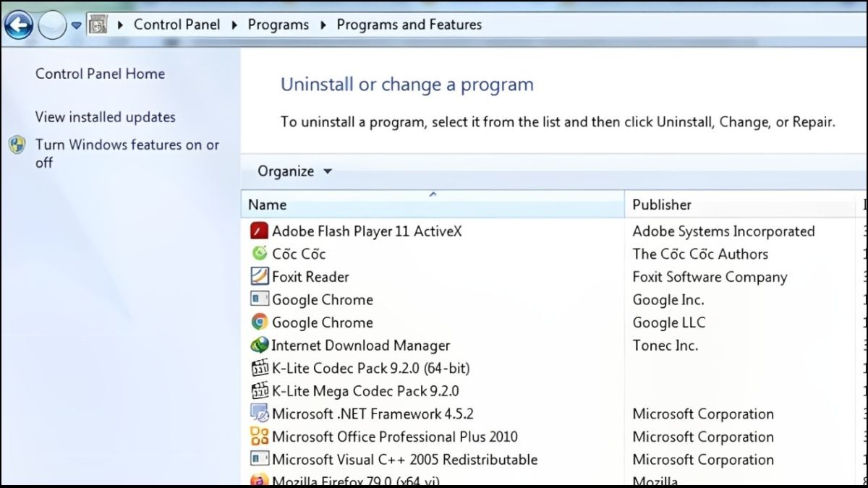Click the shield icon beside Windows features

(17, 145)
